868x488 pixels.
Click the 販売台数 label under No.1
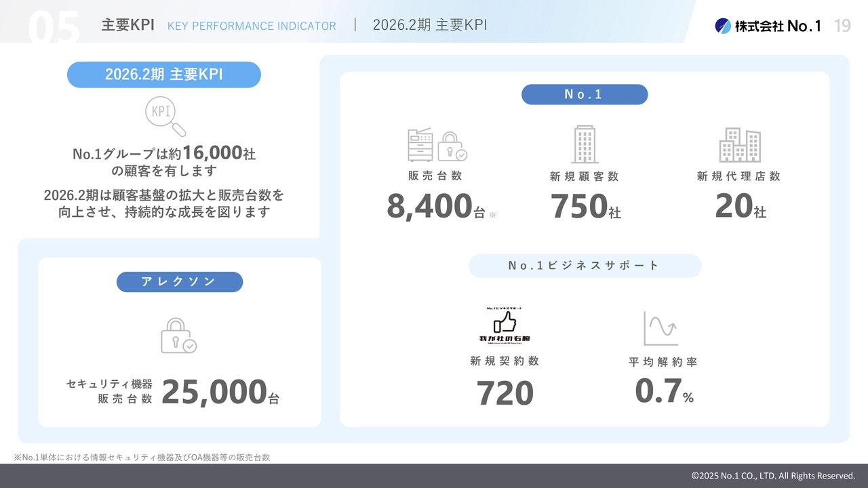tap(435, 176)
